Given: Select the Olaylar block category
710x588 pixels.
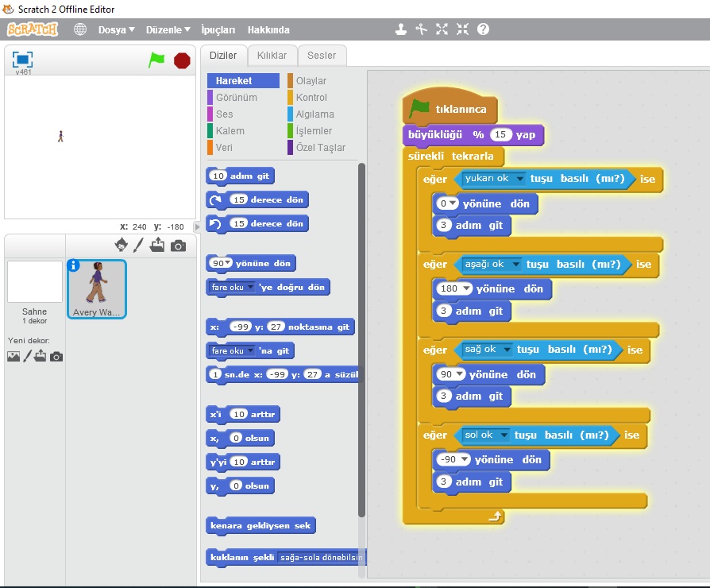Looking at the screenshot, I should point(311,80).
